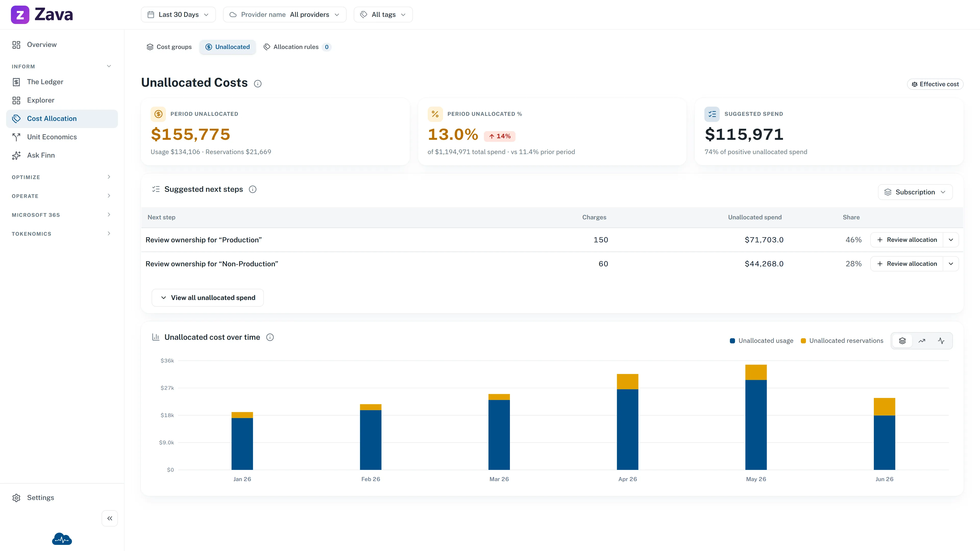
Task: Click the Unallocated spend column header
Action: click(755, 217)
